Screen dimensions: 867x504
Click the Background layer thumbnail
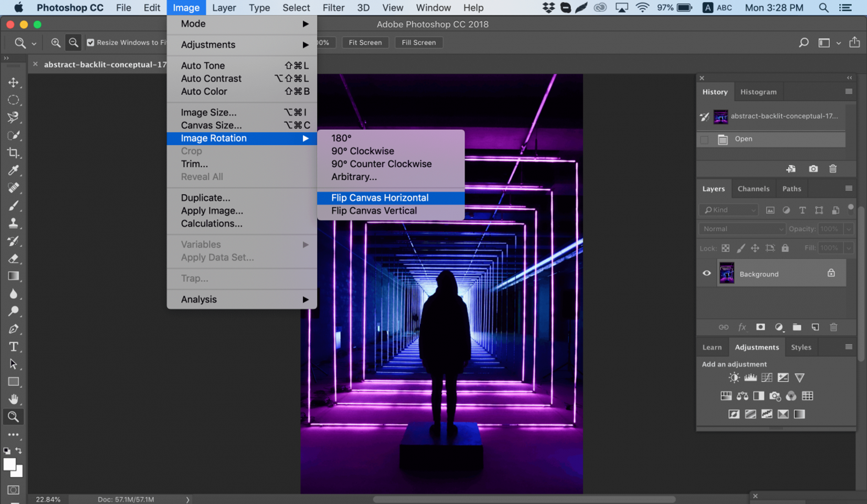click(727, 274)
